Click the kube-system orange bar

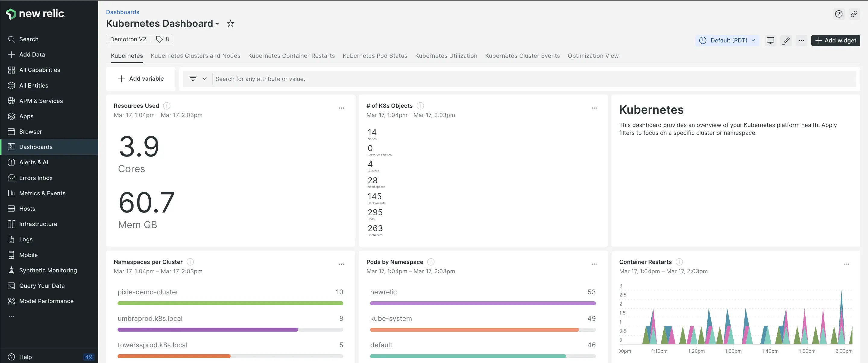pyautogui.click(x=474, y=330)
